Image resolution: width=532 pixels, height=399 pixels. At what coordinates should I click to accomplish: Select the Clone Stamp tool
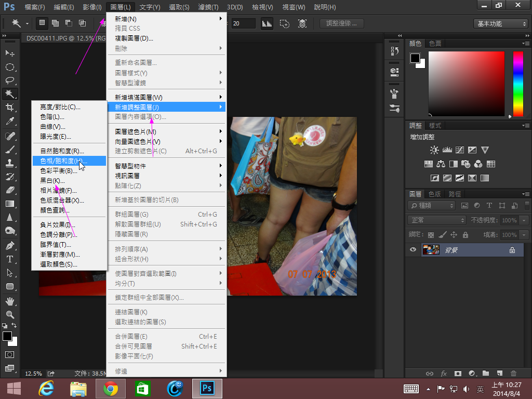pyautogui.click(x=10, y=163)
